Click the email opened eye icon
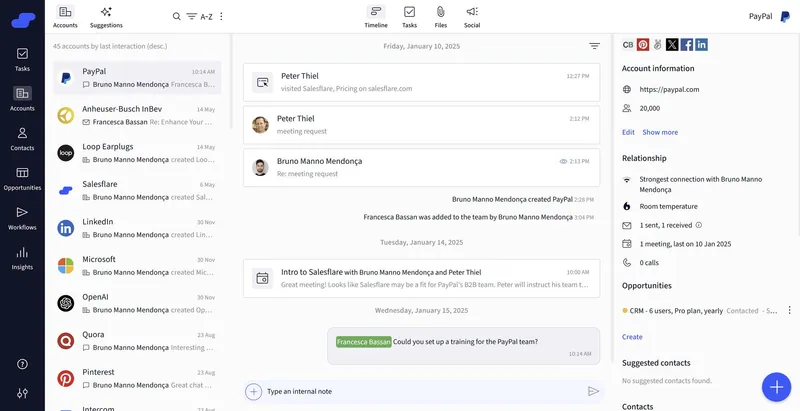This screenshot has height=411, width=800. (x=563, y=161)
